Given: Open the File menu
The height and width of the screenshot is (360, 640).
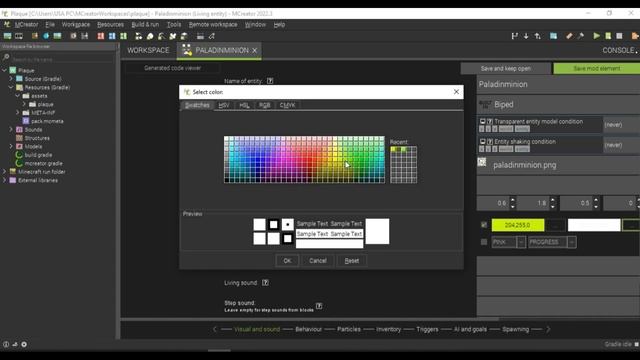Looking at the screenshot, I should [x=50, y=24].
